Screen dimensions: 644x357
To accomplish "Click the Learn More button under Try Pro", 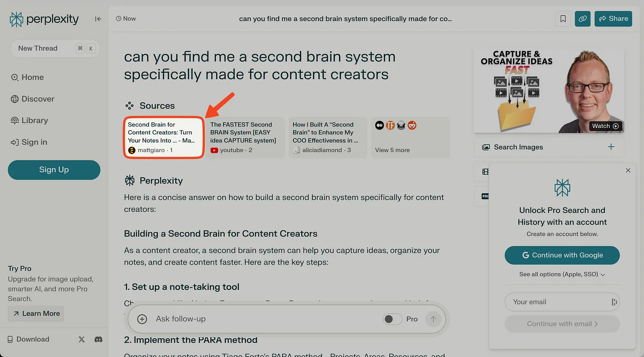I will pos(36,313).
